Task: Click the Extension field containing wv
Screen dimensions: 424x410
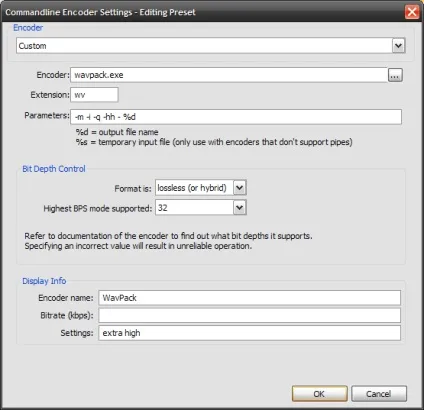Action: 94,95
